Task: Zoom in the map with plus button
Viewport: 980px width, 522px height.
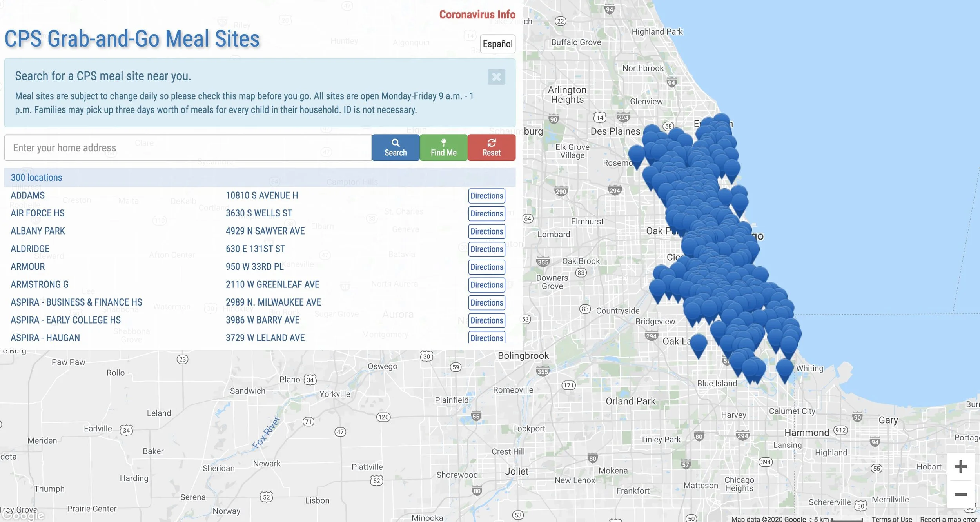Action: click(x=960, y=466)
